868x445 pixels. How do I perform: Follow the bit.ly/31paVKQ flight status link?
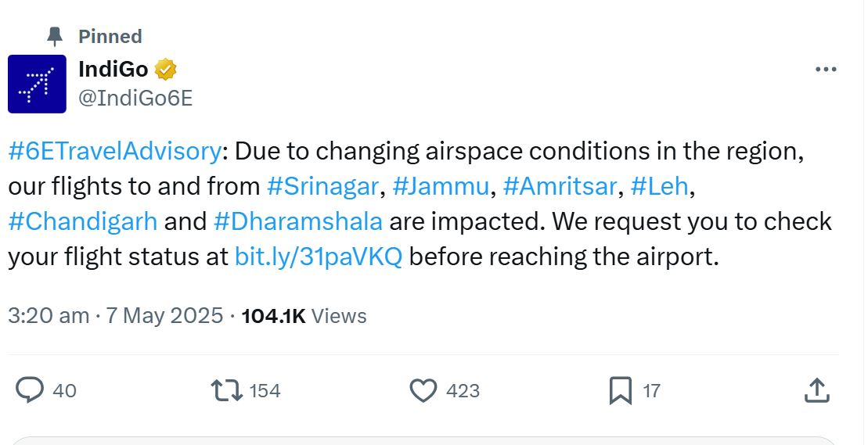(318, 257)
